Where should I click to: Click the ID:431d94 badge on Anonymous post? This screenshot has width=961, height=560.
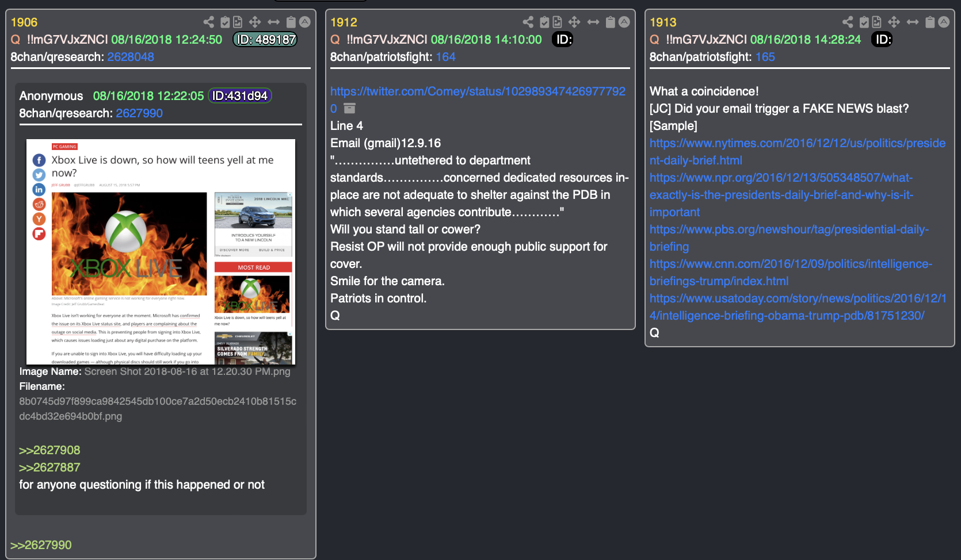239,96
